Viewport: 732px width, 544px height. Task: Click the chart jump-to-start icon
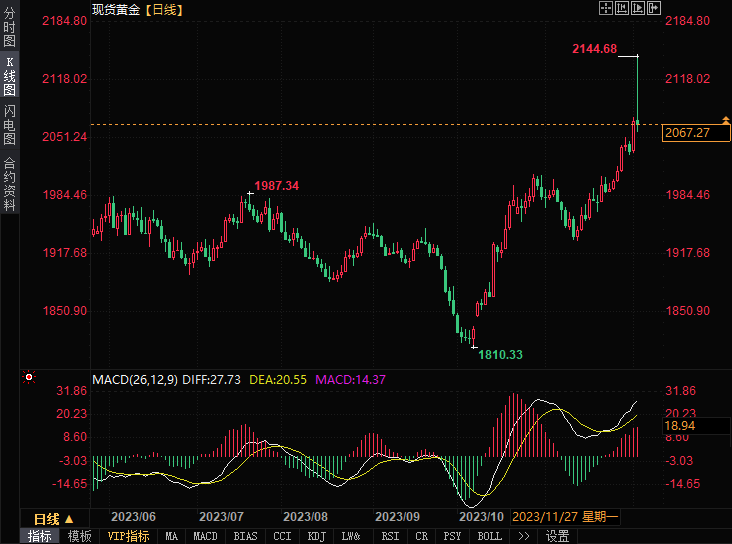coord(622,8)
